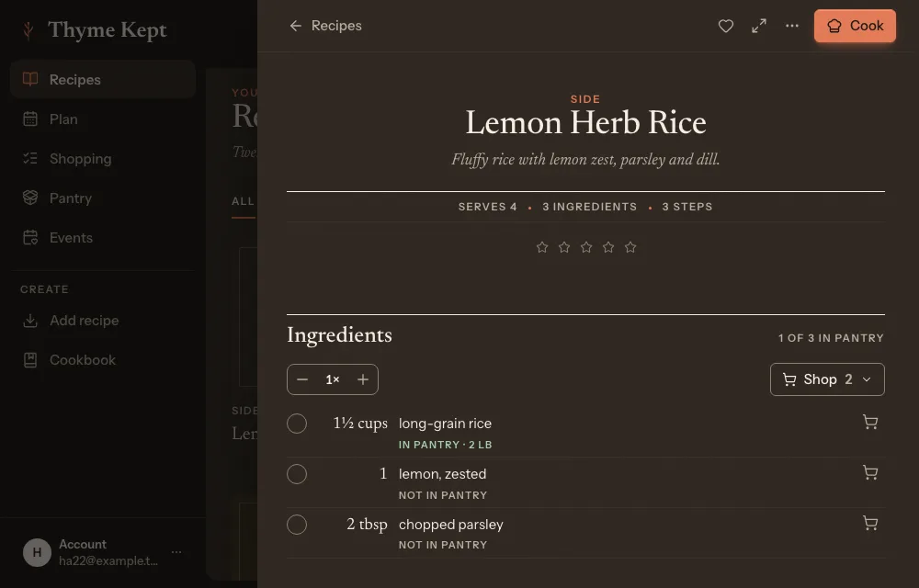Click the Thyme Kept logo
This screenshot has width=919, height=588.
(96, 30)
